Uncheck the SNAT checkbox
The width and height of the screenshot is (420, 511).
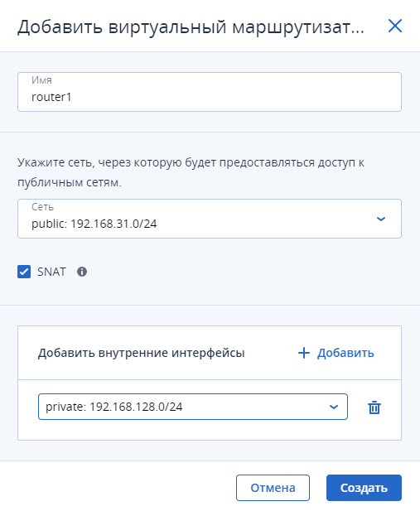(24, 272)
